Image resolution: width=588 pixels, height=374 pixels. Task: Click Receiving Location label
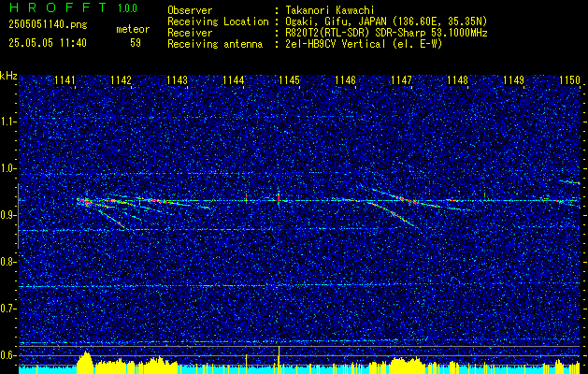[218, 22]
